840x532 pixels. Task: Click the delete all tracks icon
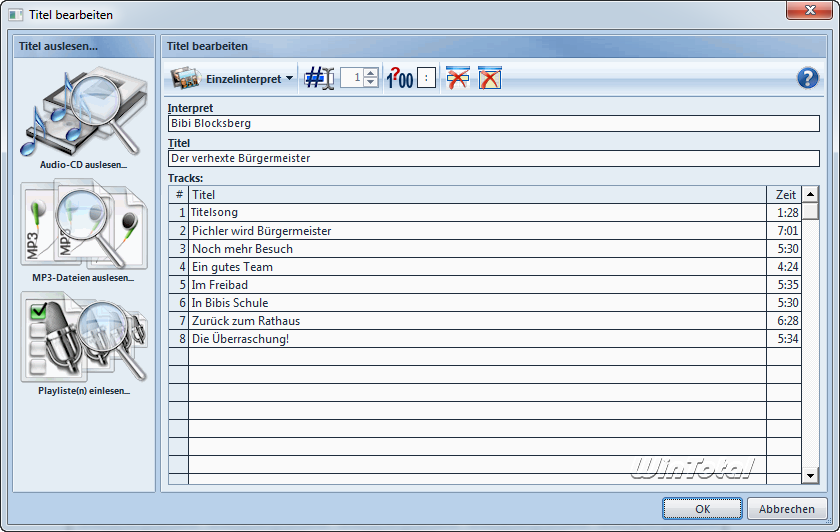coord(490,78)
